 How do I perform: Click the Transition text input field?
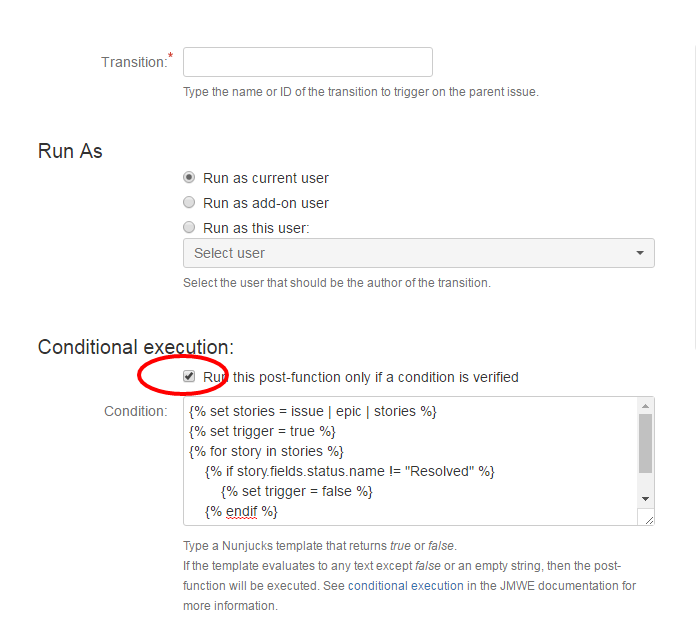[308, 62]
